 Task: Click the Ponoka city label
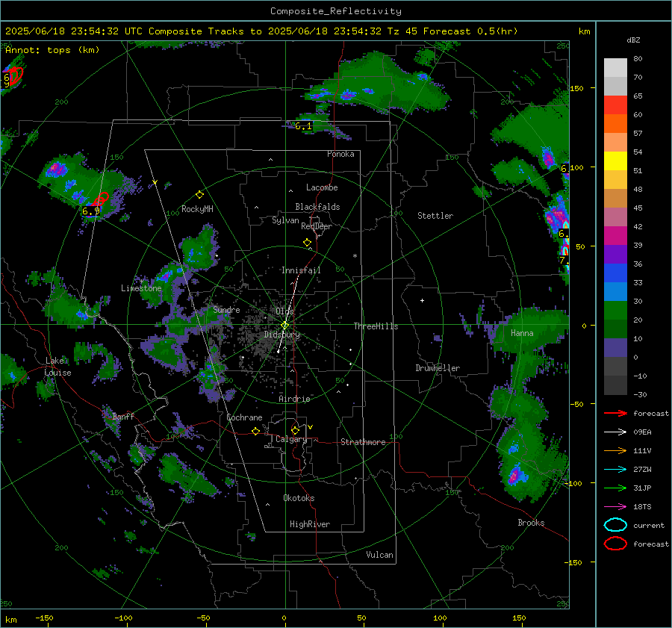pos(340,154)
